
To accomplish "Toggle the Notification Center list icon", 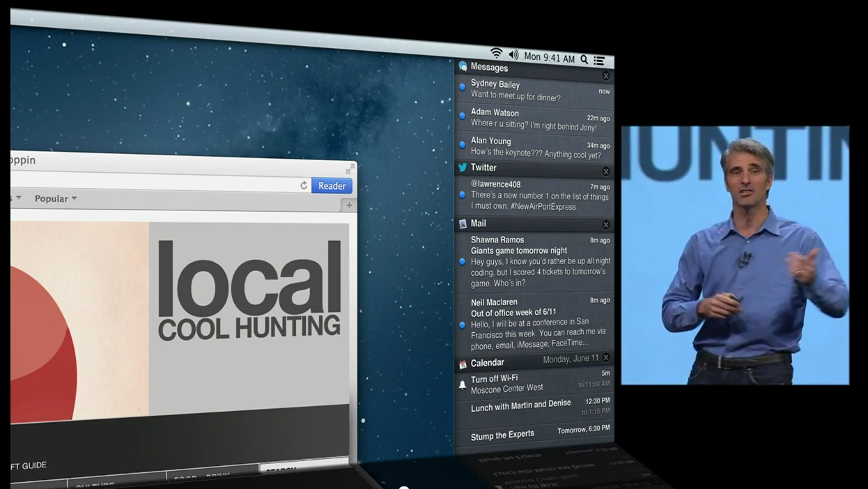I will pyautogui.click(x=599, y=61).
